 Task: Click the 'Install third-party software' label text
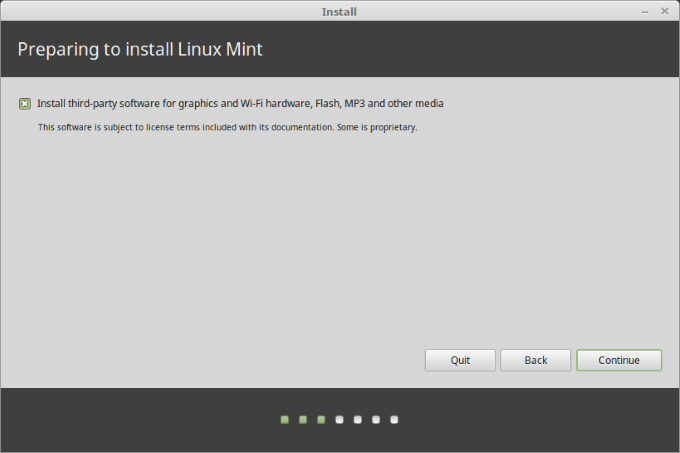point(240,104)
